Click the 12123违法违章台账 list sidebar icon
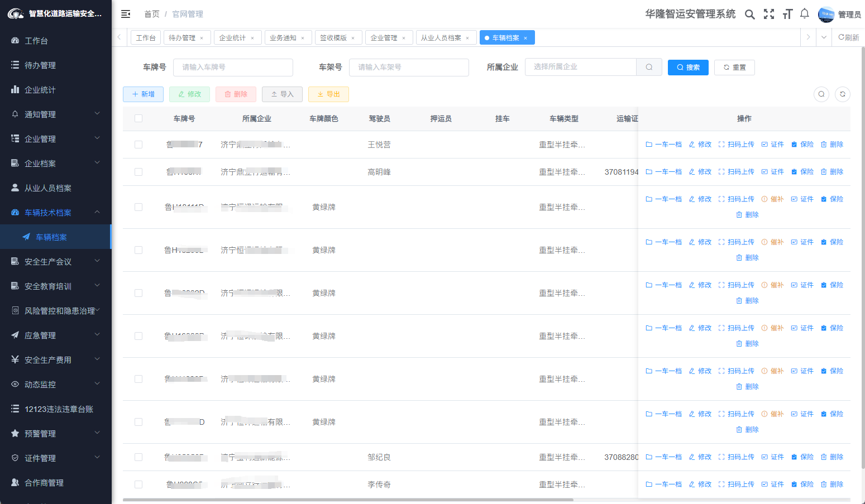The width and height of the screenshot is (865, 504). tap(15, 409)
